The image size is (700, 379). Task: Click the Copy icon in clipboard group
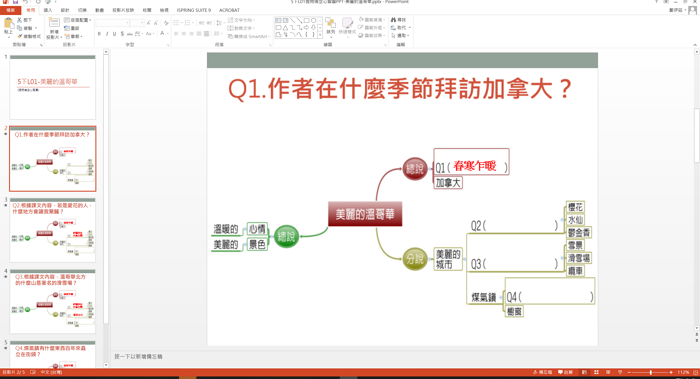20,28
